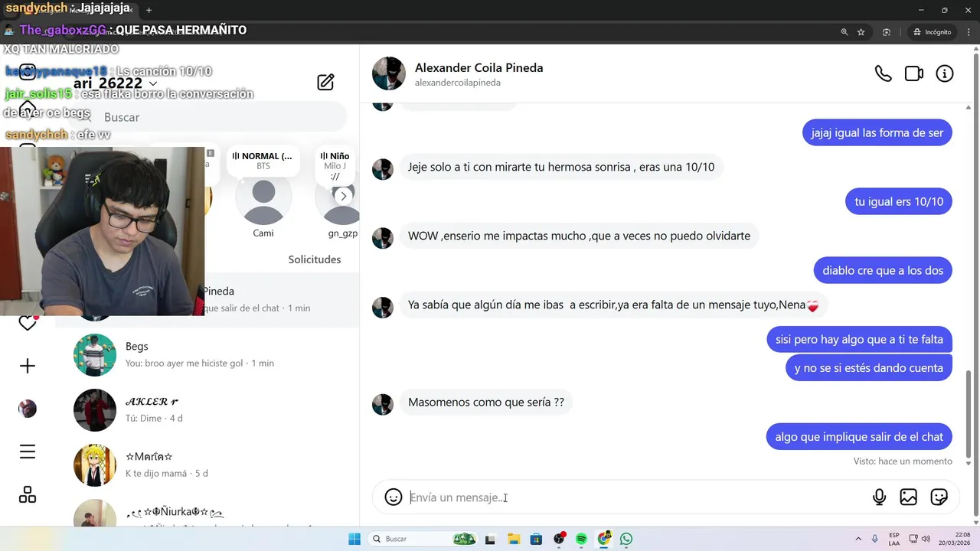Screen dimensions: 980x551
Task: Start an audio call with Alexander
Action: [883, 73]
